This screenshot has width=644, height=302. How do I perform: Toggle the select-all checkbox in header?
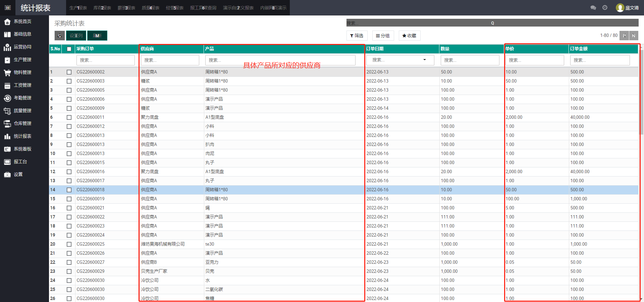[69, 49]
